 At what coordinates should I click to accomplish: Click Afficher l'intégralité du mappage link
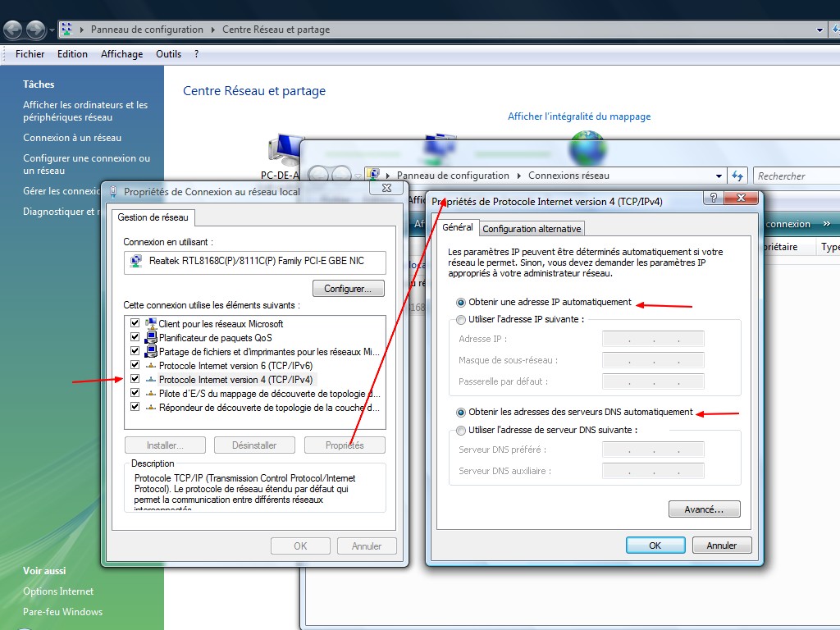tap(579, 116)
